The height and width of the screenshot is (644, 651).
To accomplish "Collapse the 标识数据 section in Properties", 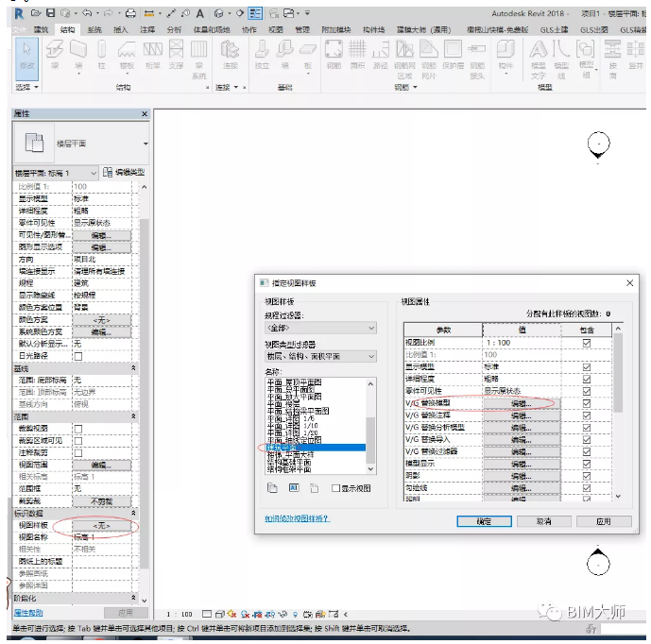I will coord(133,513).
